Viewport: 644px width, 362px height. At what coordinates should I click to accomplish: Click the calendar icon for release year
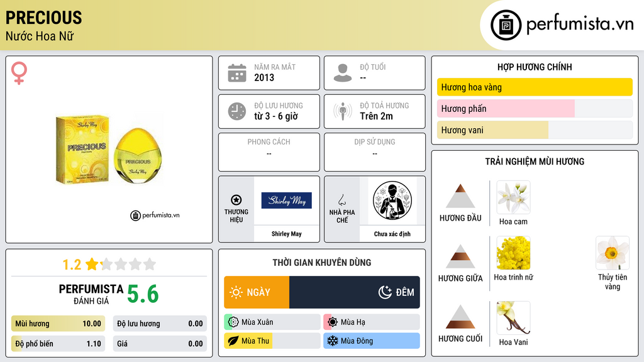click(237, 73)
